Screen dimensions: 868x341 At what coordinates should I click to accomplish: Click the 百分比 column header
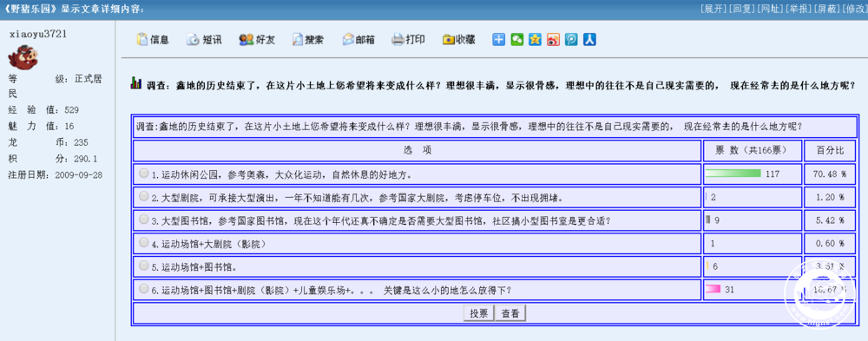(830, 150)
